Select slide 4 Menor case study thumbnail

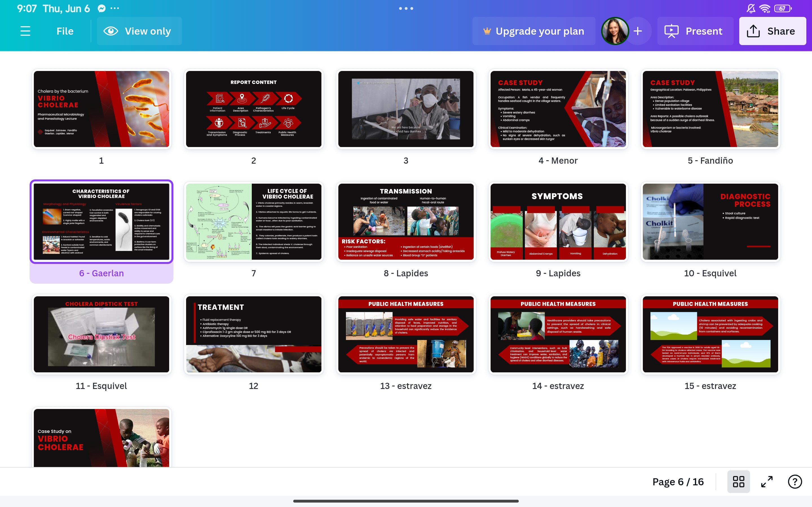click(558, 109)
